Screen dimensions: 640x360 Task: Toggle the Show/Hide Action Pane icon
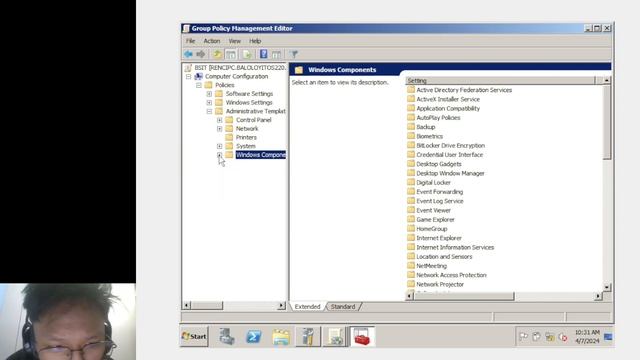276,54
